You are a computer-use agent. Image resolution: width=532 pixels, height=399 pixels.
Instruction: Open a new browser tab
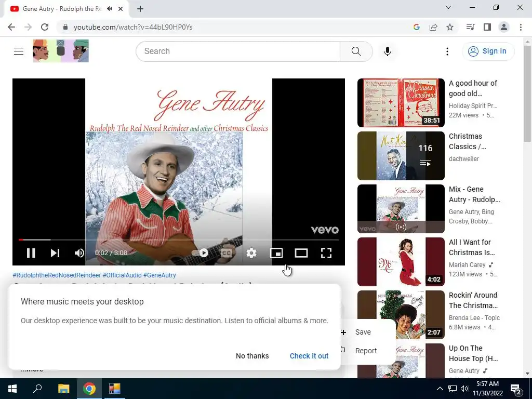(x=140, y=9)
